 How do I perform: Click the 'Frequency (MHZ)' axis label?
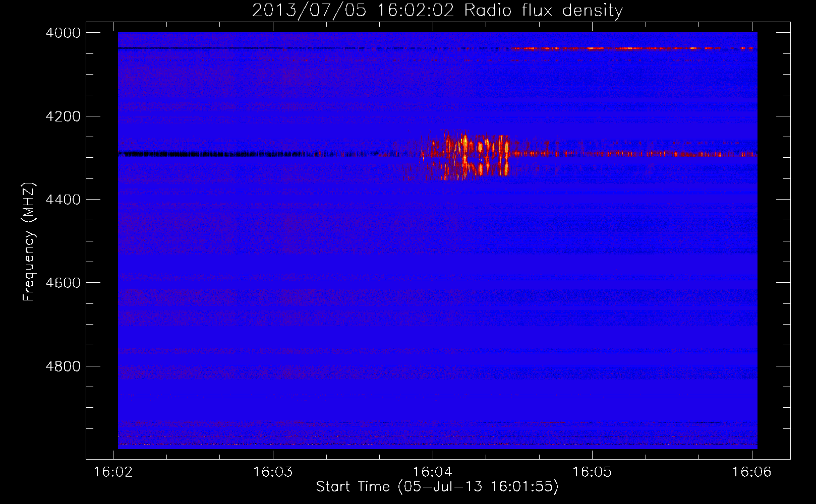pyautogui.click(x=29, y=242)
